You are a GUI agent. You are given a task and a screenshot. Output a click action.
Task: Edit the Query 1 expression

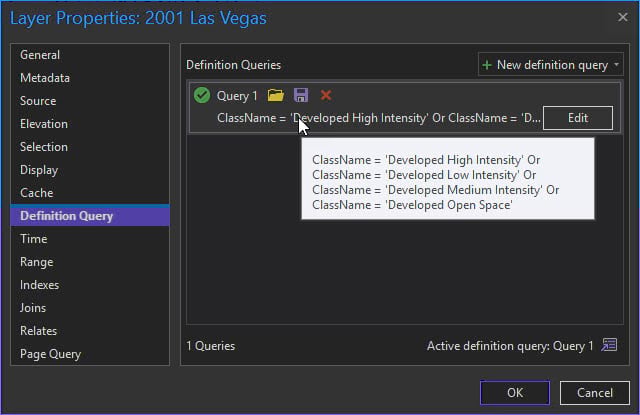tap(578, 118)
